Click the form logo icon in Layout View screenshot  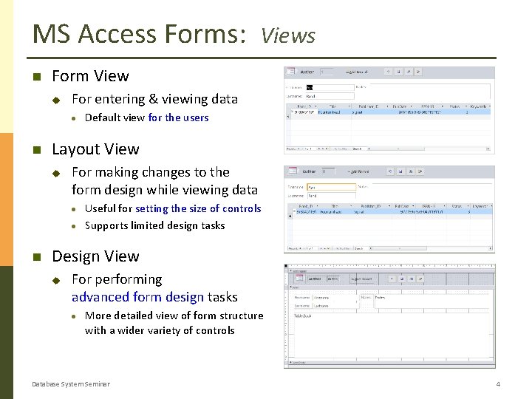click(293, 171)
